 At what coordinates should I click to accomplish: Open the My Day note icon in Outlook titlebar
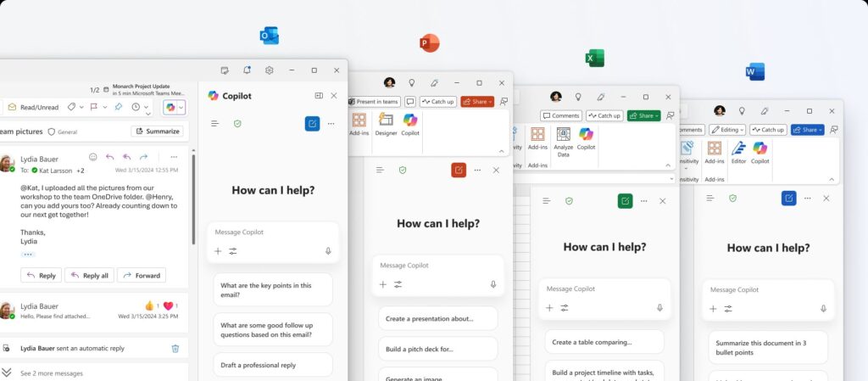point(224,70)
